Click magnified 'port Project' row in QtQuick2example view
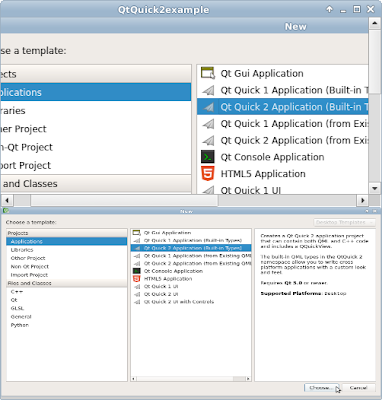382x400 pixels. point(96,165)
